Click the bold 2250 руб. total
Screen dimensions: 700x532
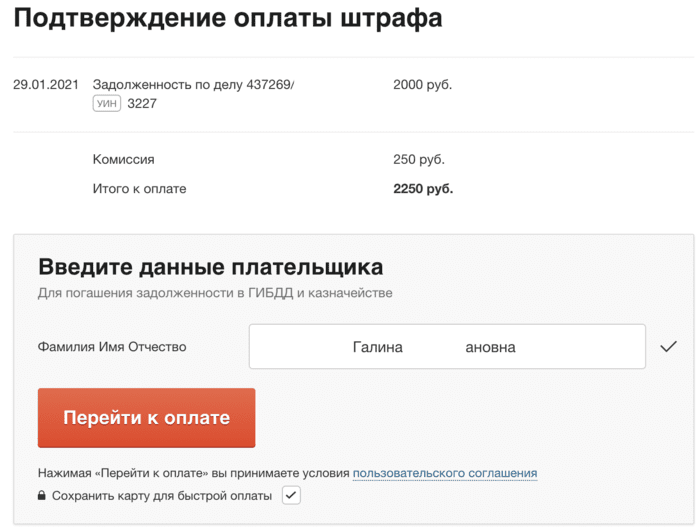(423, 188)
